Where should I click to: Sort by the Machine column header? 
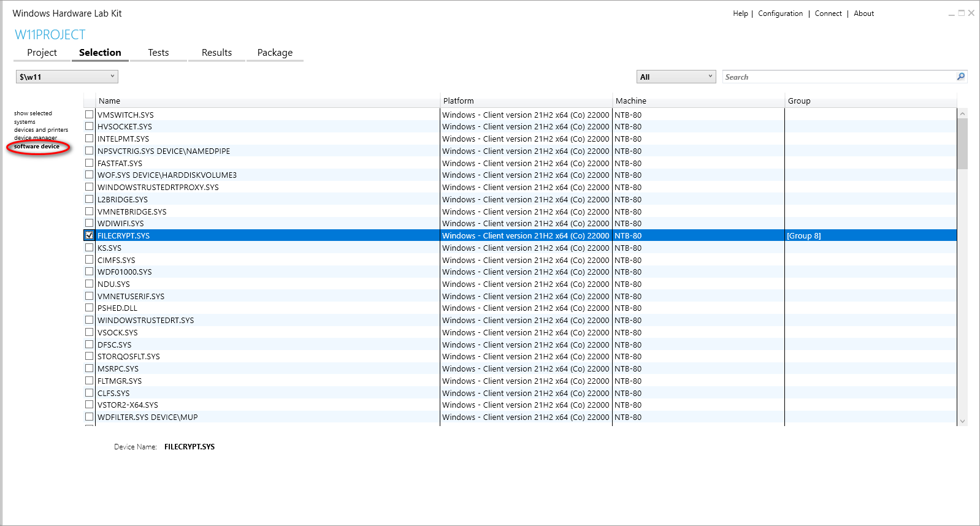(699, 101)
